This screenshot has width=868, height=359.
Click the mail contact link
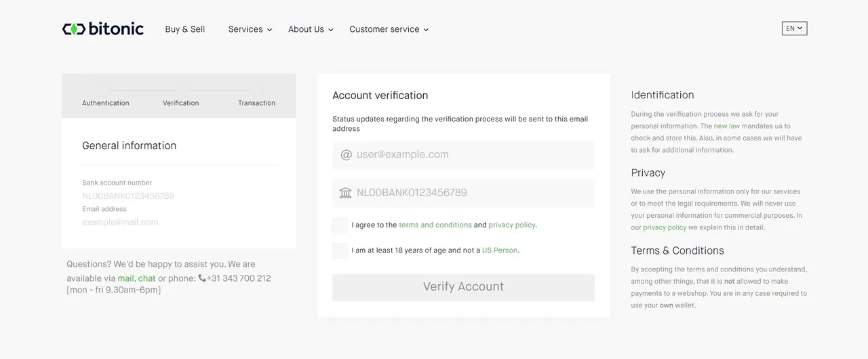tap(125, 278)
